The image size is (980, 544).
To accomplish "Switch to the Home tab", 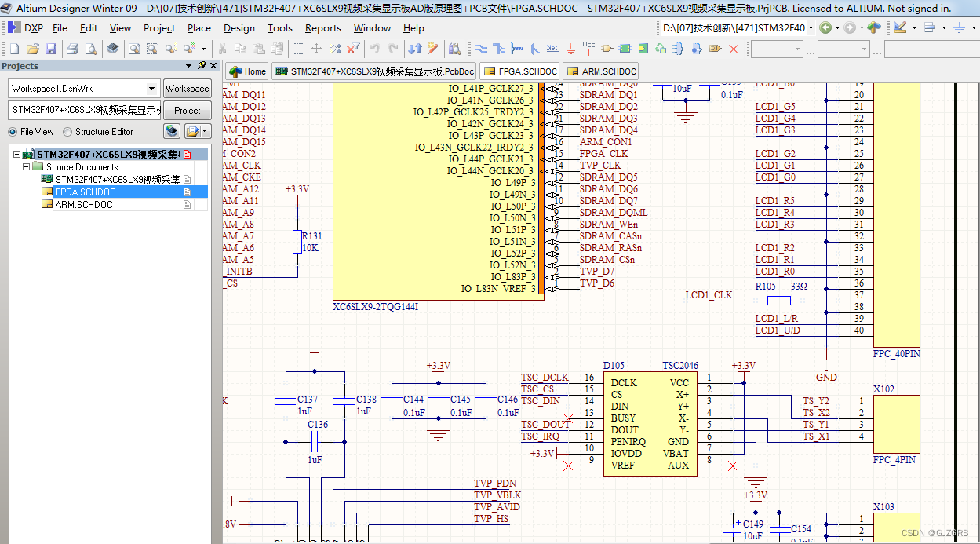I will pyautogui.click(x=247, y=71).
